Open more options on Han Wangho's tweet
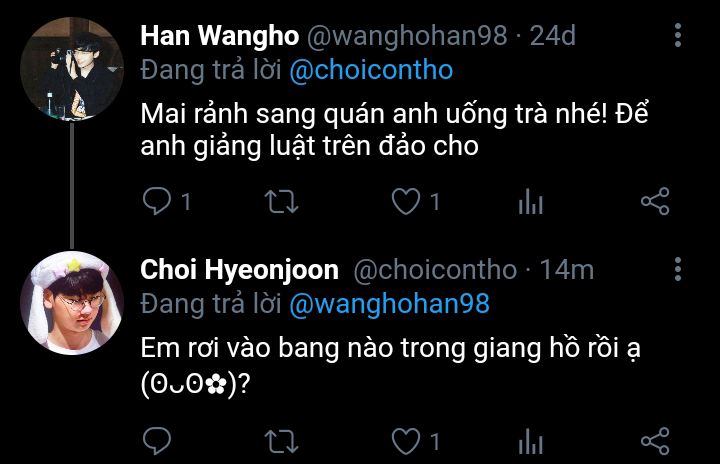 point(678,35)
